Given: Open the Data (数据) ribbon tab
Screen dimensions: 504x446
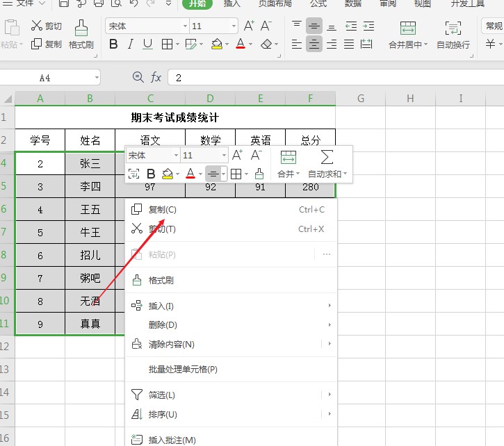Looking at the screenshot, I should click(x=352, y=3).
